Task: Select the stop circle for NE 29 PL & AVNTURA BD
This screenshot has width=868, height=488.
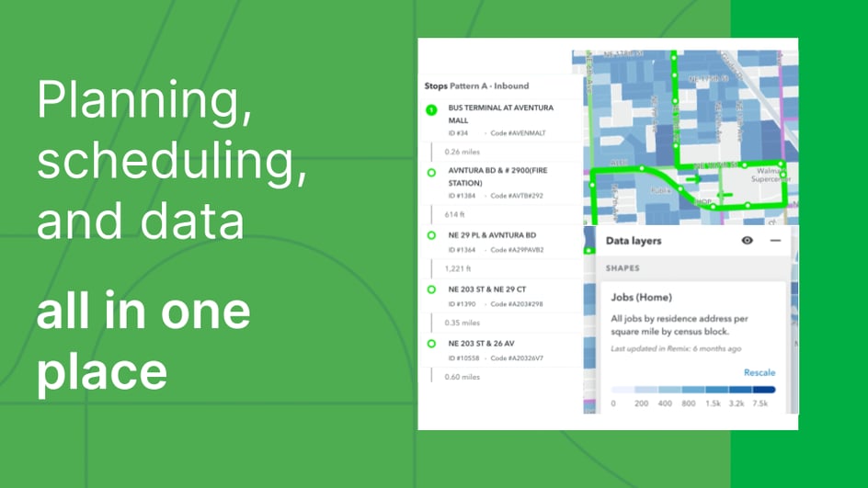Action: (431, 235)
